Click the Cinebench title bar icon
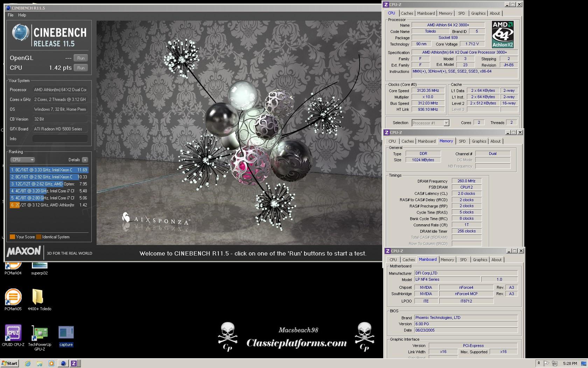The image size is (588, 368). (x=8, y=8)
